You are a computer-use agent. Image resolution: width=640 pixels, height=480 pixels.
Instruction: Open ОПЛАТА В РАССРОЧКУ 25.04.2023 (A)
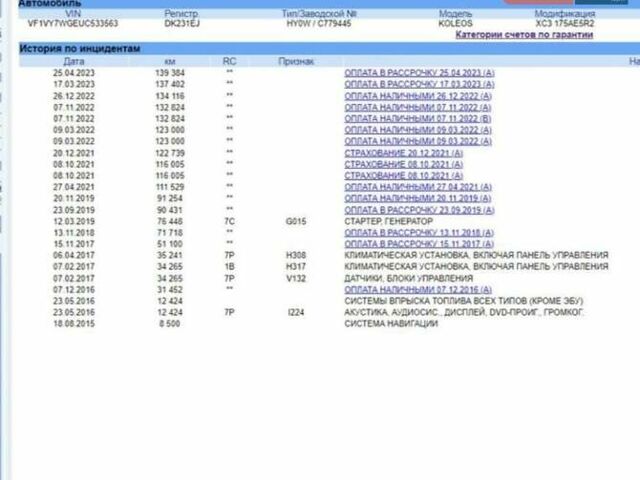(x=418, y=74)
